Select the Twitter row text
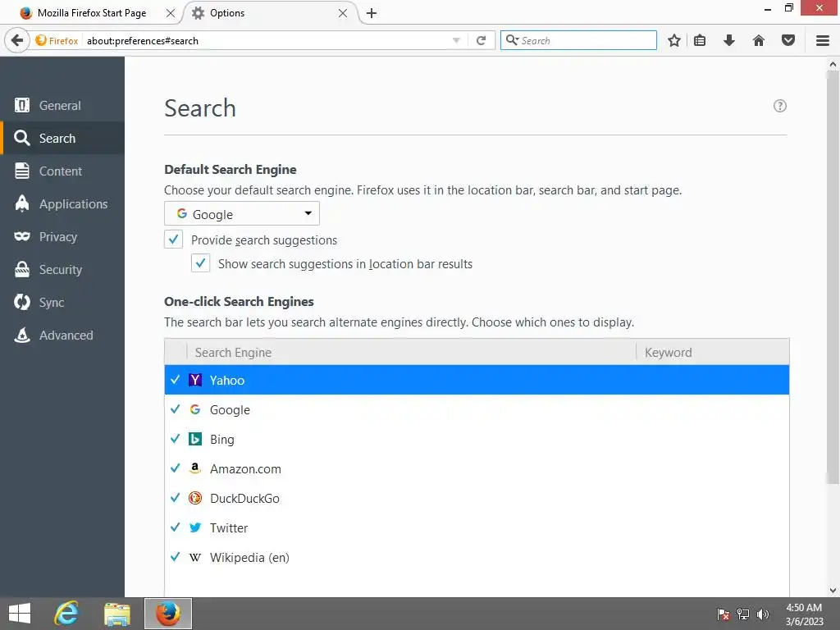 (229, 527)
